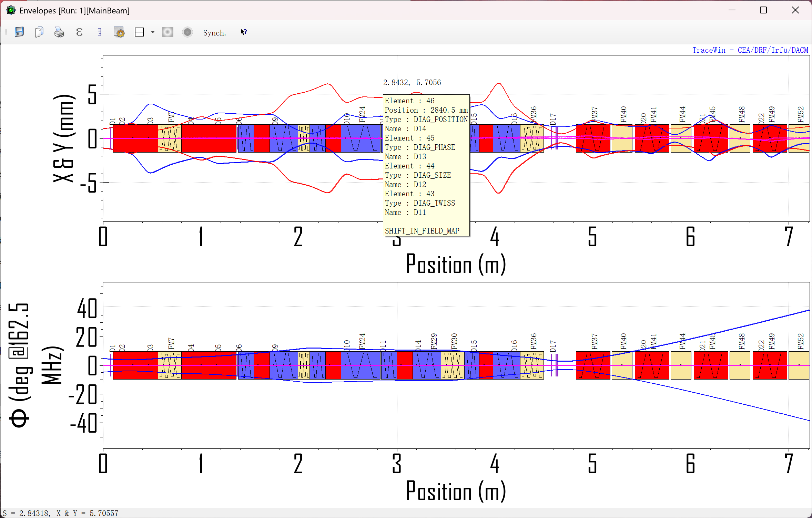Click the Position : 2840.5 mm tooltip line
The image size is (812, 518).
point(426,110)
